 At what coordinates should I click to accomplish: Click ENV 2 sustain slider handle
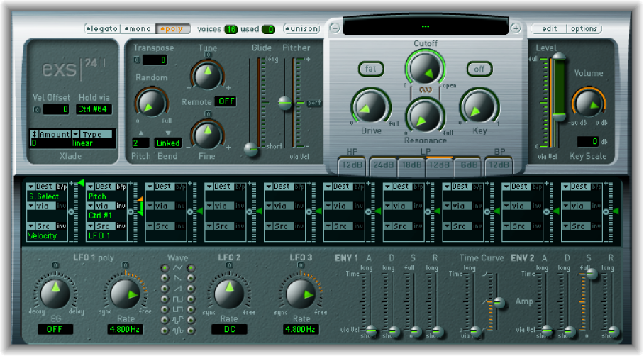pos(592,274)
